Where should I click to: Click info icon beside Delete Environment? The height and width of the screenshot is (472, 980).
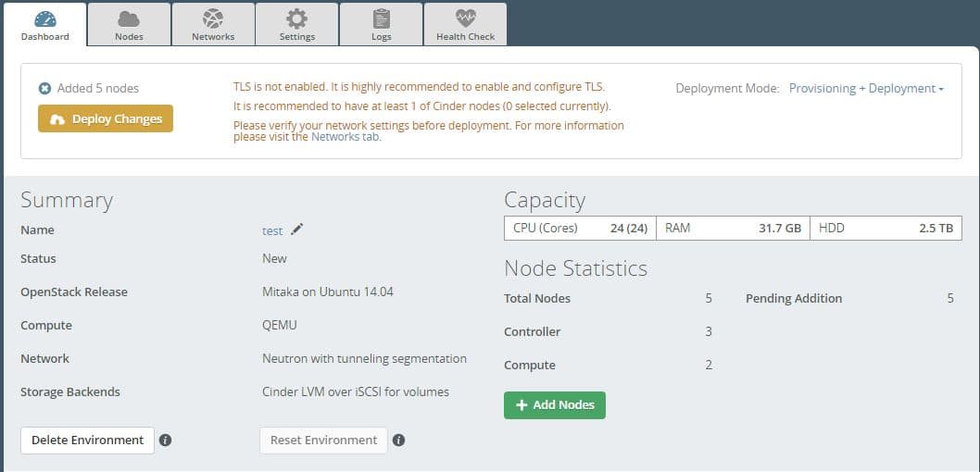(165, 441)
